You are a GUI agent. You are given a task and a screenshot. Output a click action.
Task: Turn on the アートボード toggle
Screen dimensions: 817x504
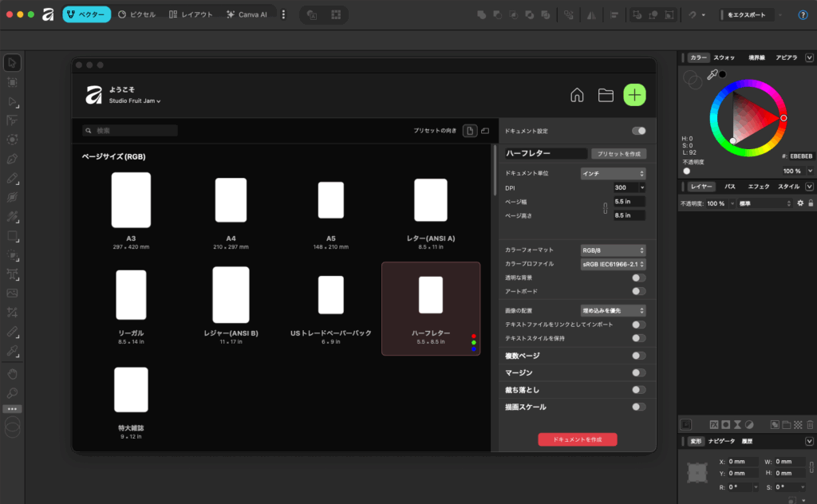pyautogui.click(x=638, y=291)
